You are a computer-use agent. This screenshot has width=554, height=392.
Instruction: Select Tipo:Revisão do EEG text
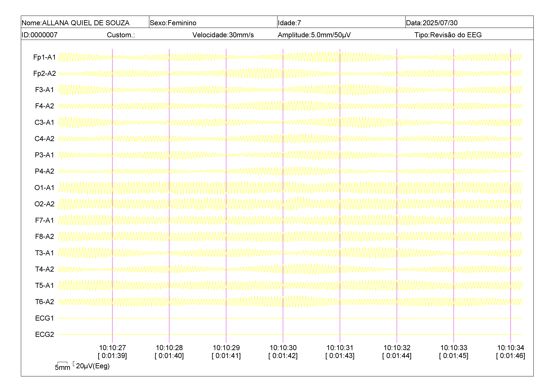click(x=448, y=35)
